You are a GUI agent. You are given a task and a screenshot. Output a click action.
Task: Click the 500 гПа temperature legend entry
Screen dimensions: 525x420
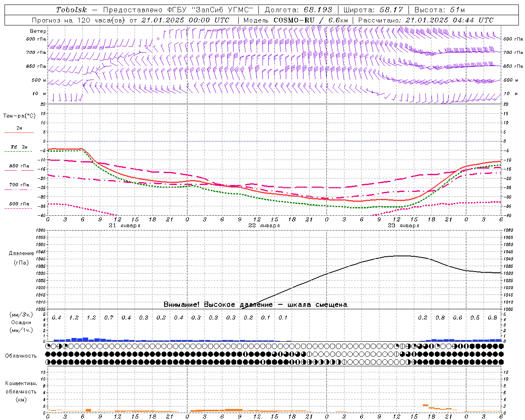[19, 204]
